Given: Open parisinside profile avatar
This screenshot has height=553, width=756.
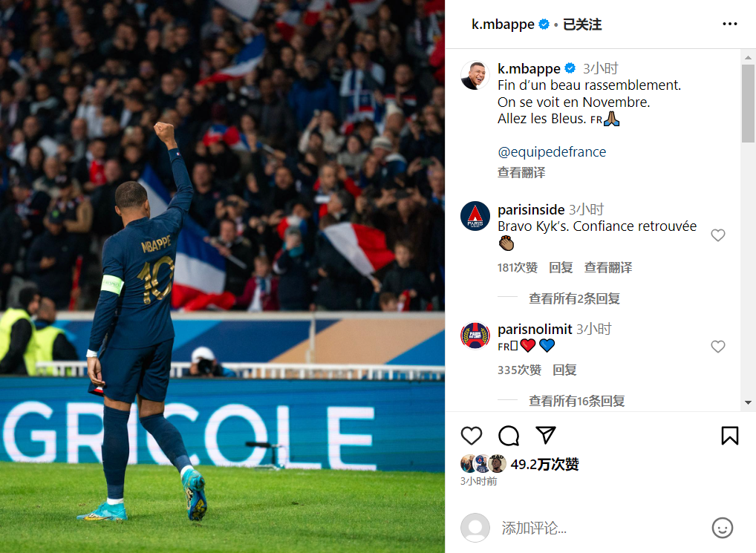Looking at the screenshot, I should tap(475, 216).
